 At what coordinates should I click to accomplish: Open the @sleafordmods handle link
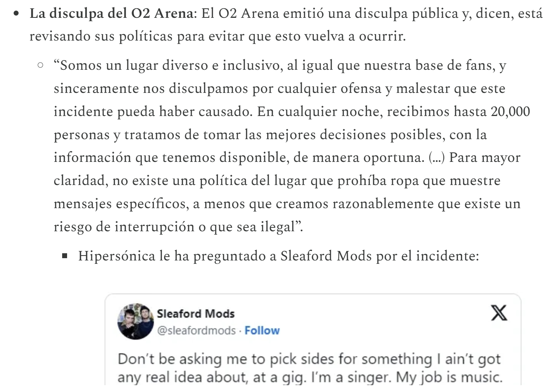coord(196,331)
